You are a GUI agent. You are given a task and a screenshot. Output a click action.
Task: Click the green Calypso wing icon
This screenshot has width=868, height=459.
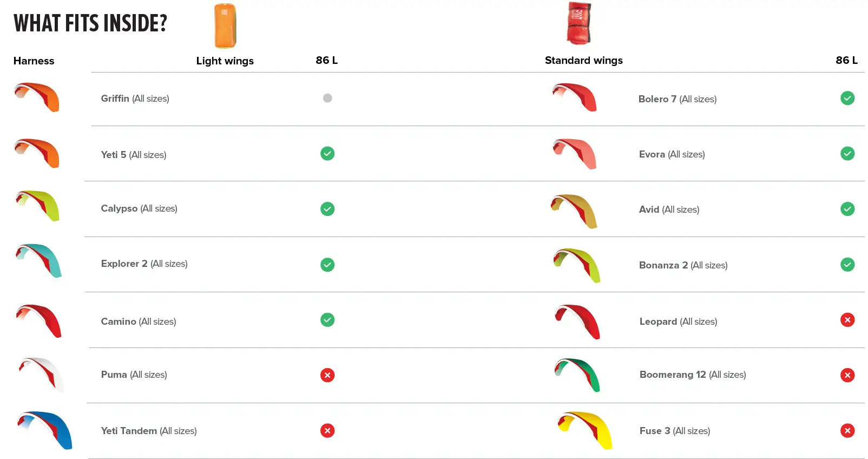(x=38, y=206)
